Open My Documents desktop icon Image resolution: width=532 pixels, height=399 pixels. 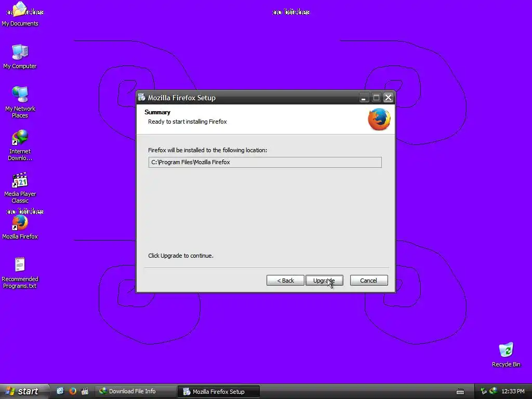[20, 14]
